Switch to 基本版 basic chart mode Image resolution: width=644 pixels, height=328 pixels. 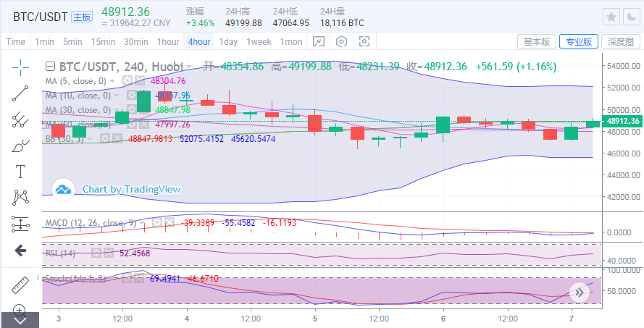(x=537, y=41)
